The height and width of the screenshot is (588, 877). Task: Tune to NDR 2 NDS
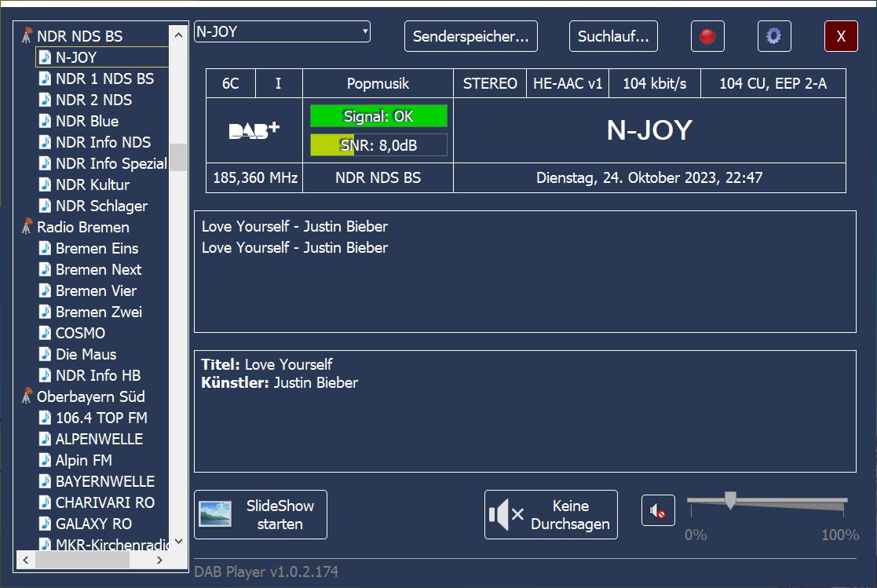pos(93,100)
